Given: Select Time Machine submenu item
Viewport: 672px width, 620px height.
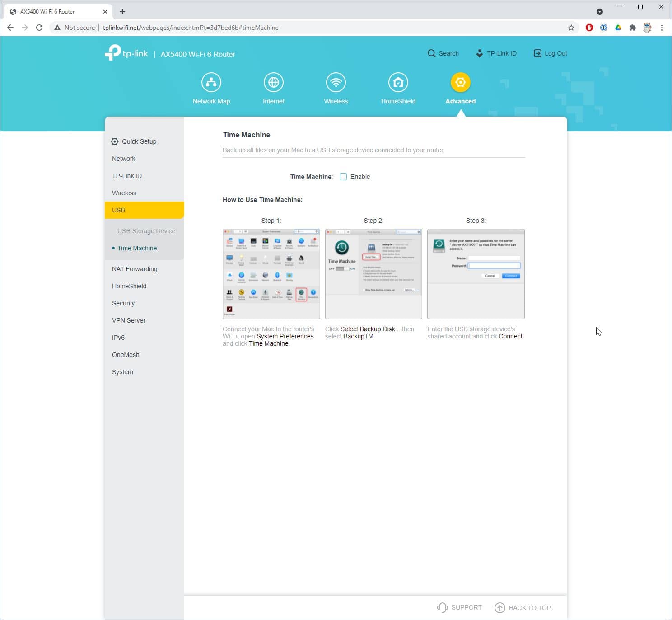Looking at the screenshot, I should point(137,248).
